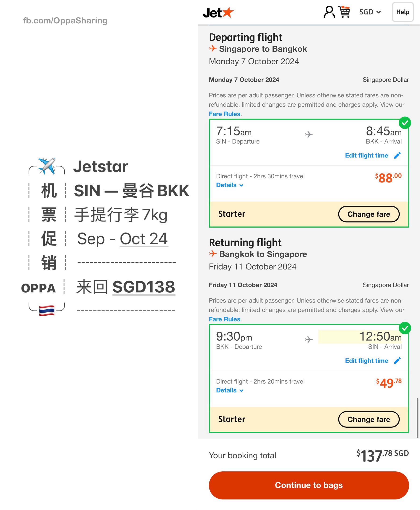Open the shopping cart icon
This screenshot has width=420, height=510.
344,12
